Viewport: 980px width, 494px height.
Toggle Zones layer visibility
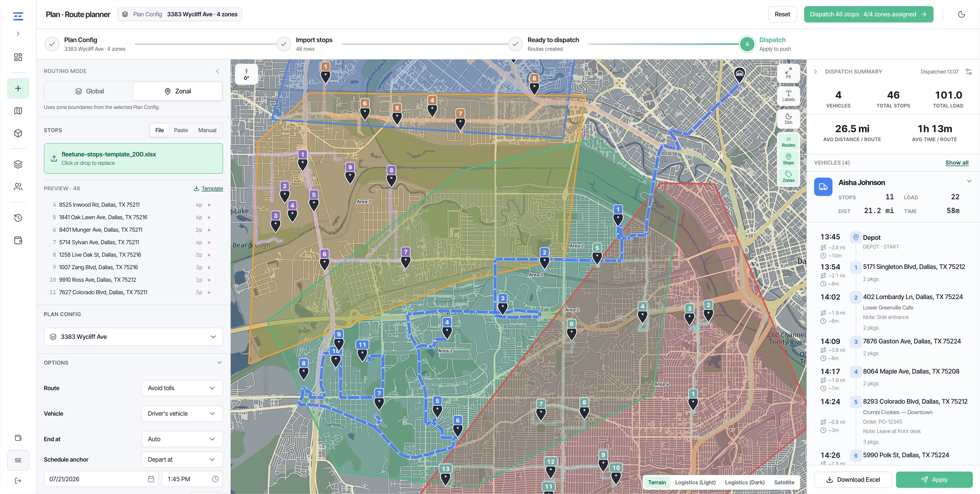[x=788, y=177]
